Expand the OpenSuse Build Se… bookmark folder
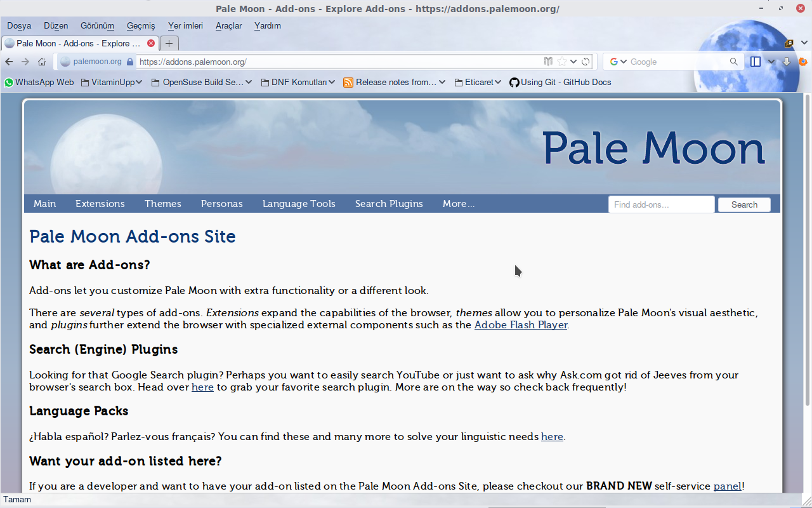Screen dimensions: 812x508 (202, 82)
